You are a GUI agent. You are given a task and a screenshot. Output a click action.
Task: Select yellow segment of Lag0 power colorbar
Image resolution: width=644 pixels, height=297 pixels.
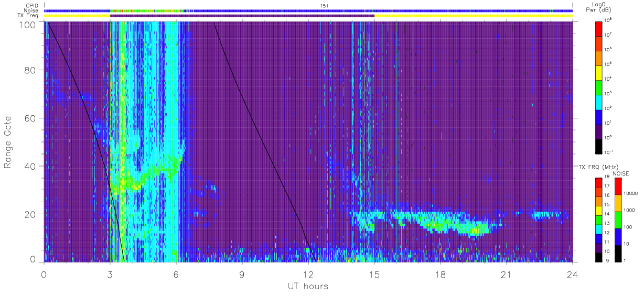click(599, 72)
